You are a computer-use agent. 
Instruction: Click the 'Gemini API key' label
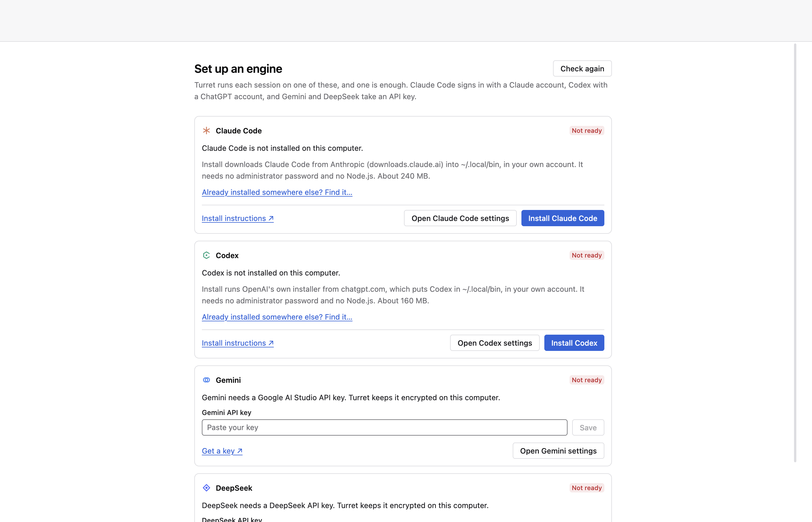[x=226, y=412]
